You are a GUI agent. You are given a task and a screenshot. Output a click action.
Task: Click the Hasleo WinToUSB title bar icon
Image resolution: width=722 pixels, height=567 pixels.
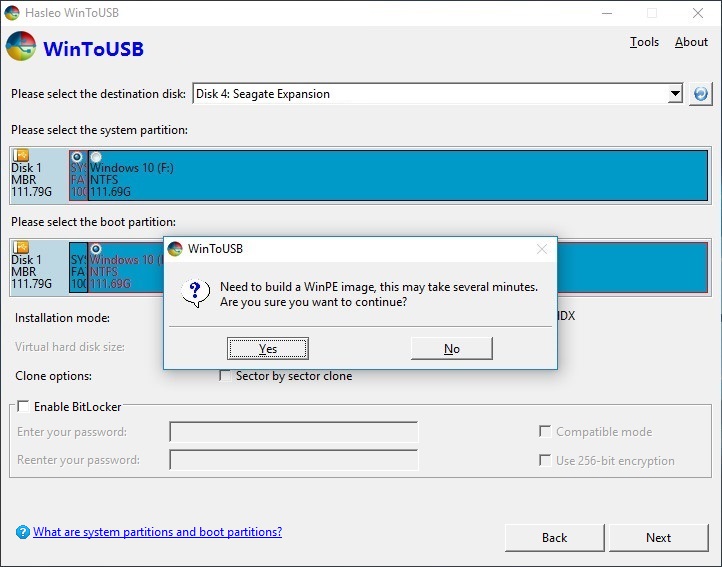click(12, 12)
